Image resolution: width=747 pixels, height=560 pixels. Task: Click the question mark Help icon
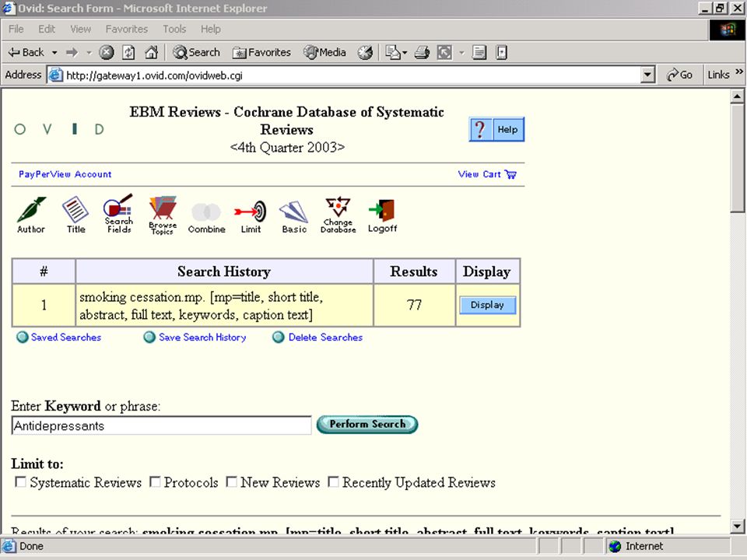point(480,129)
